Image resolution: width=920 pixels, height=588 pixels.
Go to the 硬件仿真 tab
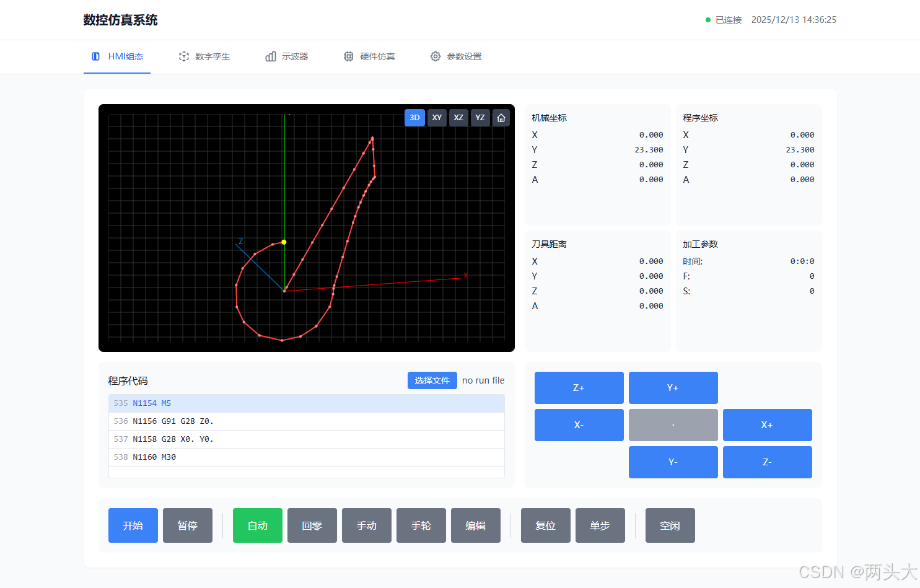coord(369,56)
